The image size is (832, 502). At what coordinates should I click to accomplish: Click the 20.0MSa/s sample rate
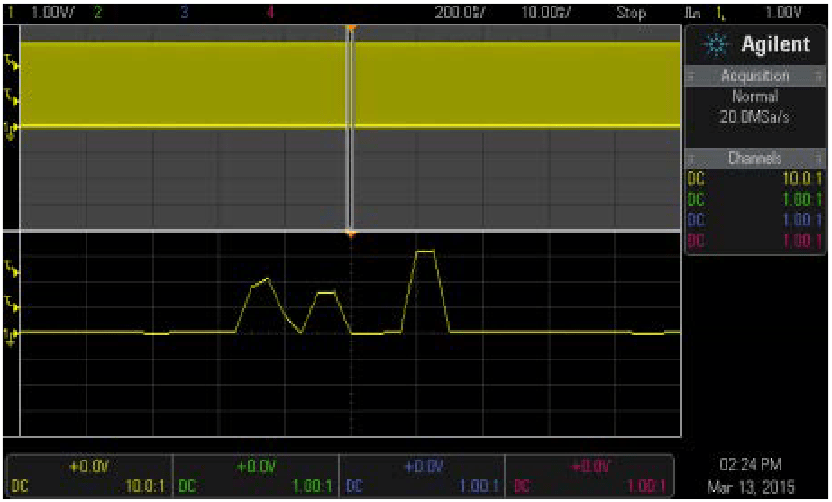tap(755, 117)
